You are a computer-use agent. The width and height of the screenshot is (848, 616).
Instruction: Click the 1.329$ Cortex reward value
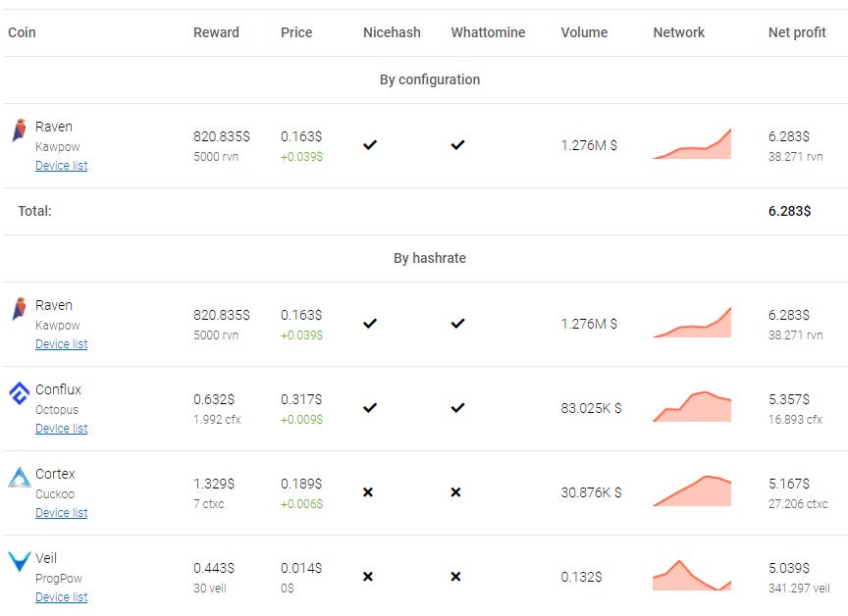coord(214,484)
